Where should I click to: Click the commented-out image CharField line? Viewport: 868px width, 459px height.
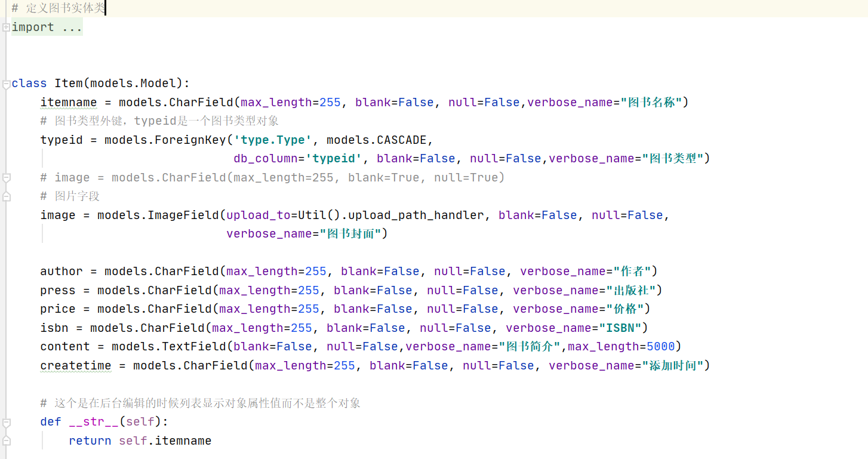click(273, 178)
